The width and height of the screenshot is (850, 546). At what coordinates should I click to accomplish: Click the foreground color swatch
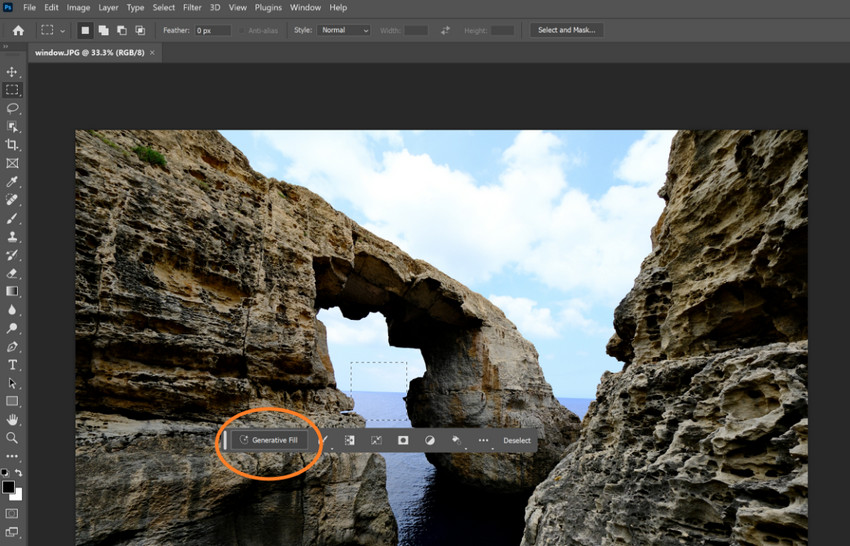pos(8,487)
